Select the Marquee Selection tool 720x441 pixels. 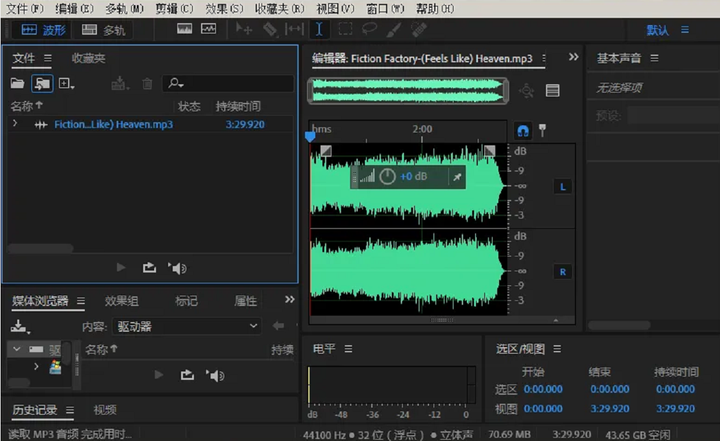click(344, 29)
